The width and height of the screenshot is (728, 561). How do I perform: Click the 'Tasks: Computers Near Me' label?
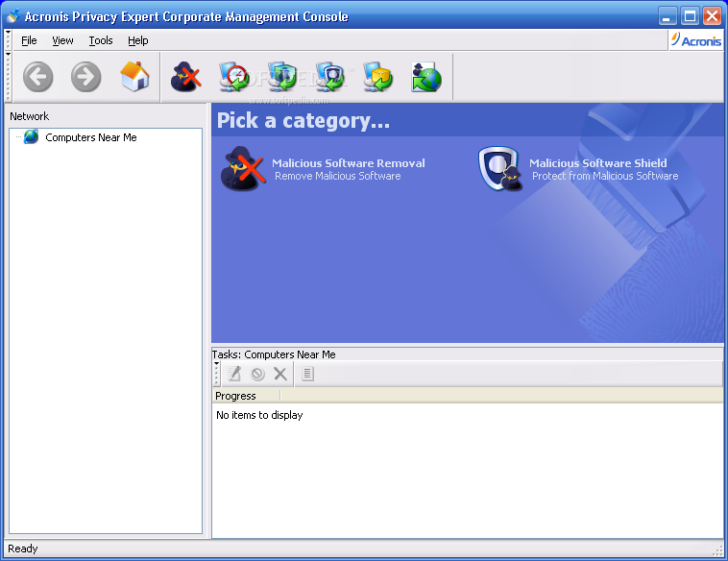[x=274, y=354]
